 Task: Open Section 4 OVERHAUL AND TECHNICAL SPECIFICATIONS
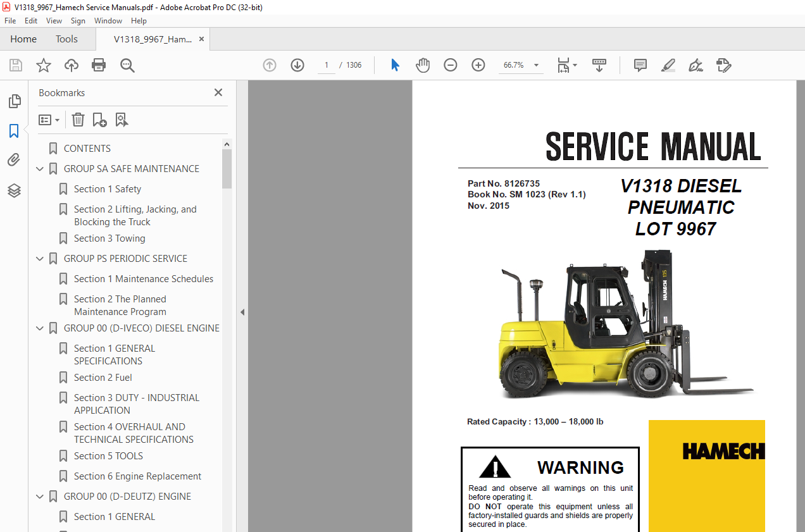click(x=134, y=433)
